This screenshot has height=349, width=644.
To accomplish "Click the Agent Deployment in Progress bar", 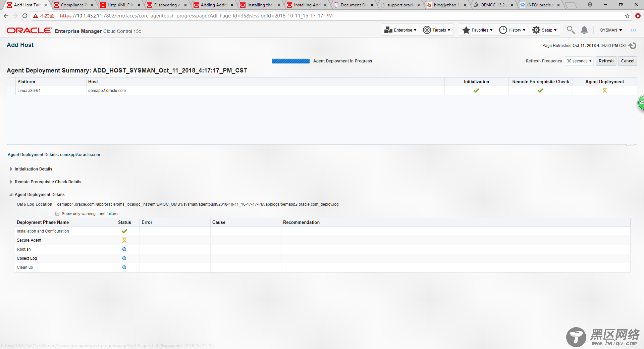I will (291, 61).
